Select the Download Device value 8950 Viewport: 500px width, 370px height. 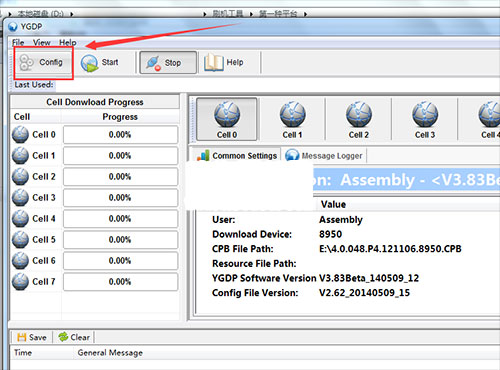point(330,234)
